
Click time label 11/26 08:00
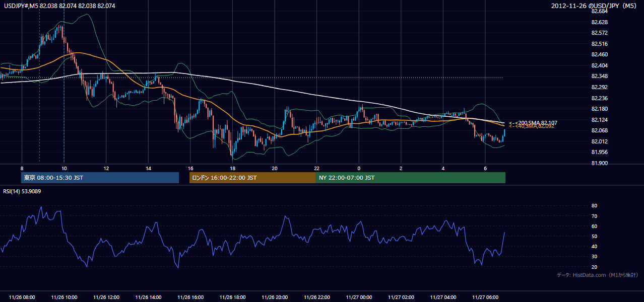pos(22,297)
